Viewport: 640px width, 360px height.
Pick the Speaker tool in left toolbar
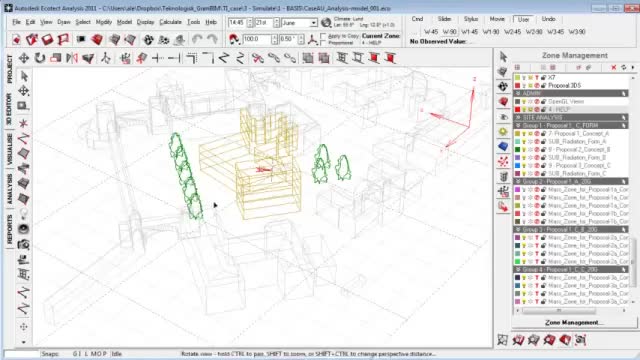(24, 229)
